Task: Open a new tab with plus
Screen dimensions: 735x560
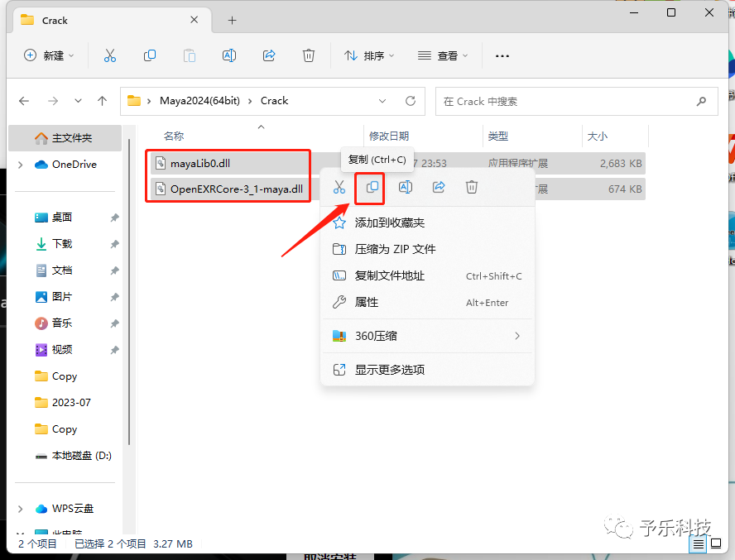Action: click(232, 20)
